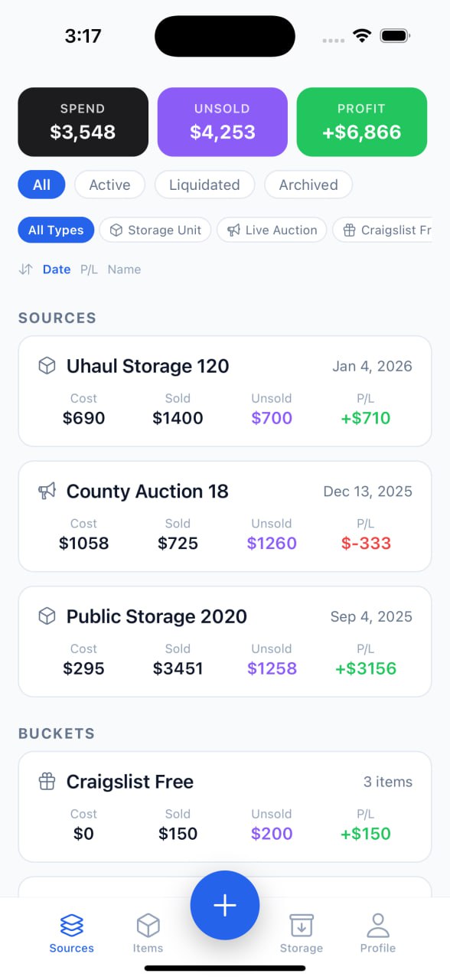Click the box icon beside Public Storage 2020
Image resolution: width=450 pixels, height=980 pixels.
47,616
